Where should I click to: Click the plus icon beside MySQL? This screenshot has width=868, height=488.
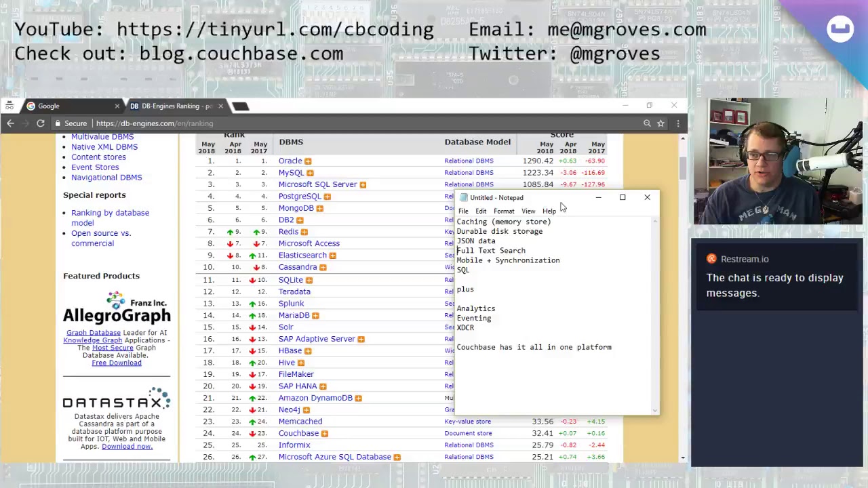[x=310, y=173]
